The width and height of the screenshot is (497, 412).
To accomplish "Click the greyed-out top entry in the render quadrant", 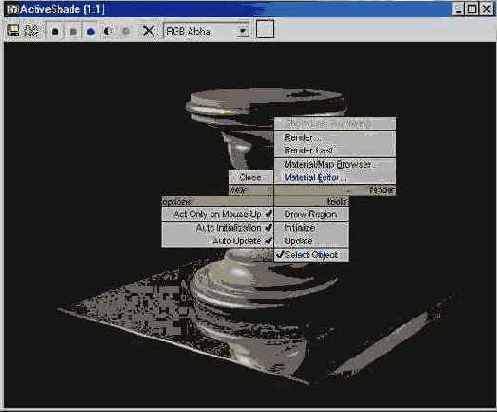I will [x=335, y=124].
